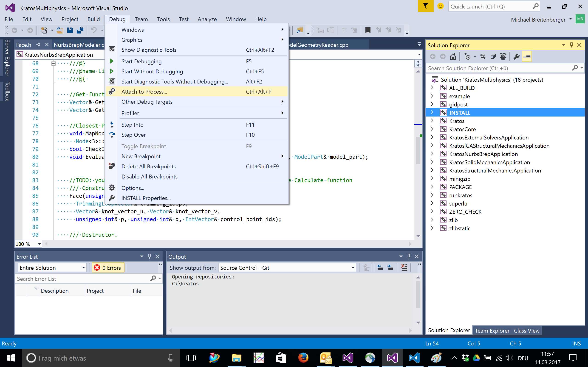
Task: Click the bookmark icon in the toolbar
Action: pyautogui.click(x=368, y=30)
